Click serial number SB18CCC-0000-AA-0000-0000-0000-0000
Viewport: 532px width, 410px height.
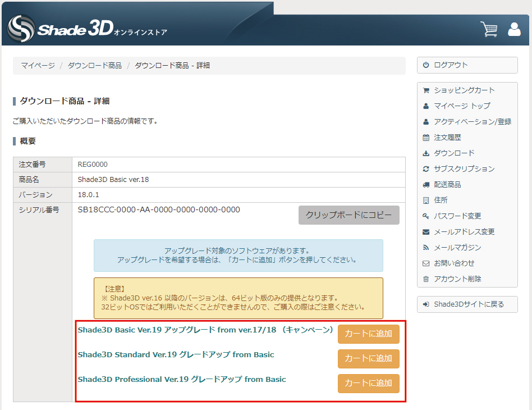click(159, 210)
